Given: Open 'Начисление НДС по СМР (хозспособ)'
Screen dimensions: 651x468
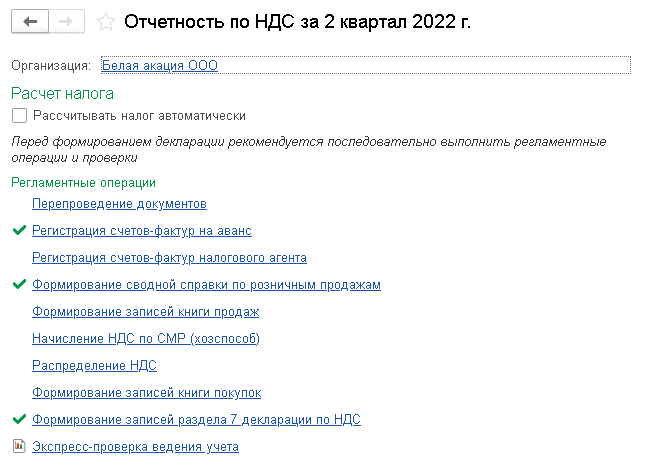Looking at the screenshot, I should (145, 339).
